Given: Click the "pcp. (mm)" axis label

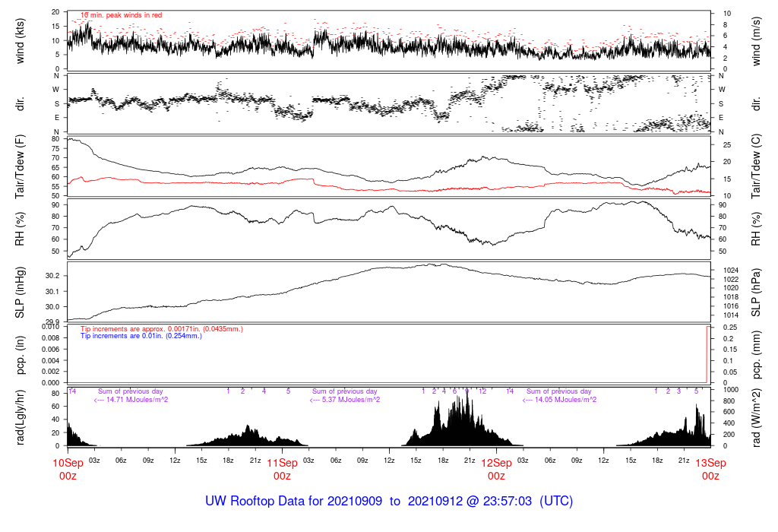Looking at the screenshot, I should [x=756, y=356].
